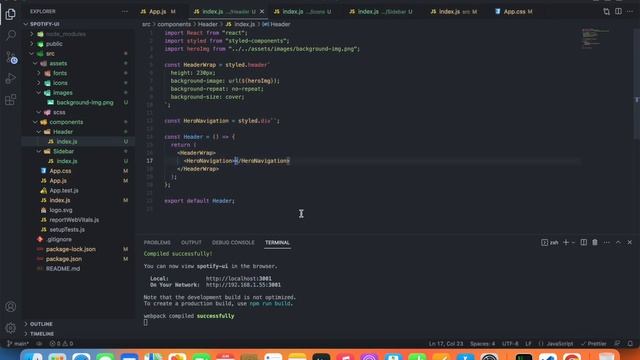Open terminal panel more actions
This screenshot has width=640, height=360.
coord(607,242)
